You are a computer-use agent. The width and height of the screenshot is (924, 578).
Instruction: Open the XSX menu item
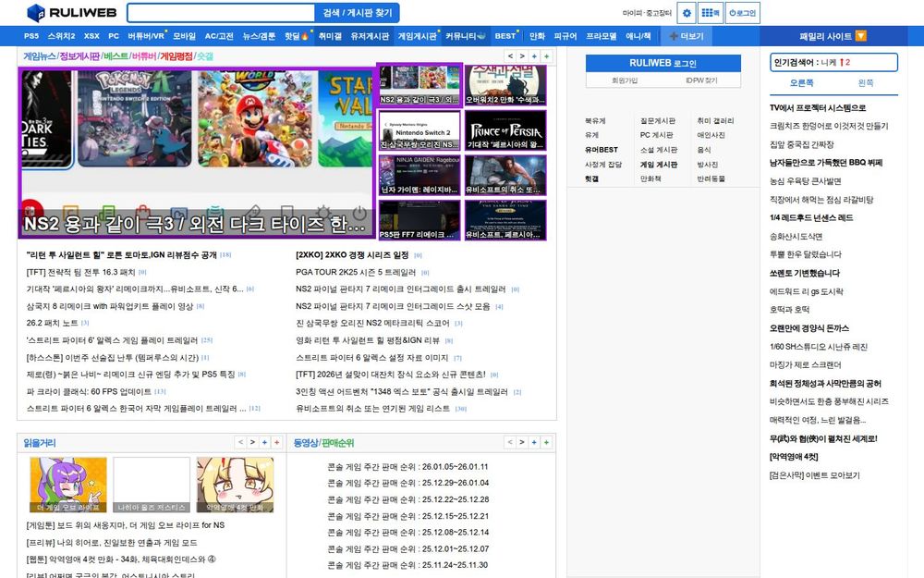(x=91, y=36)
